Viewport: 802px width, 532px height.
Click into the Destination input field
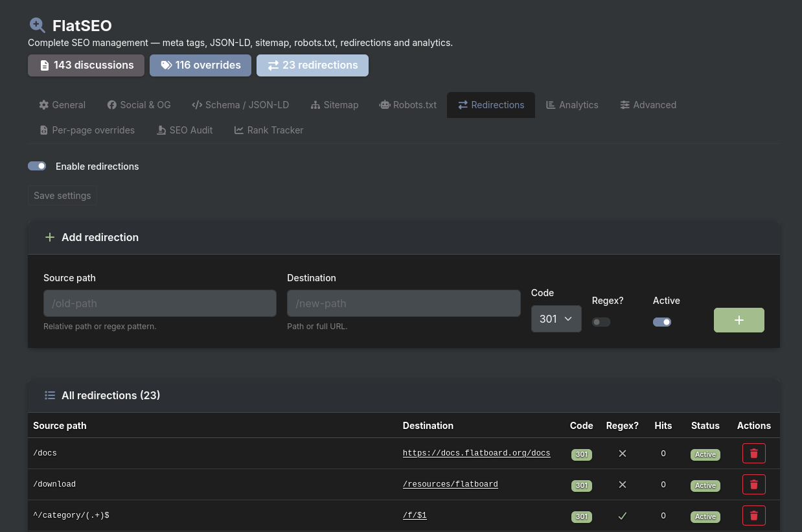point(403,303)
